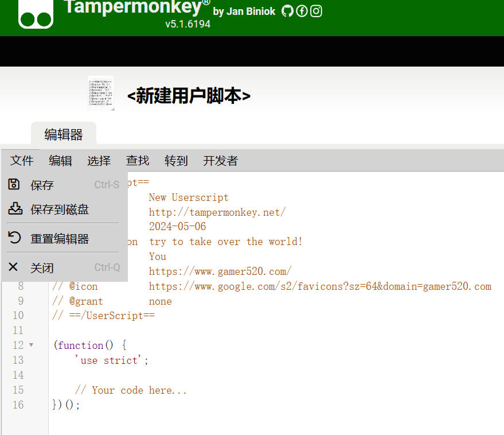
Task: Switch to the 编辑器 tab
Action: [x=64, y=134]
